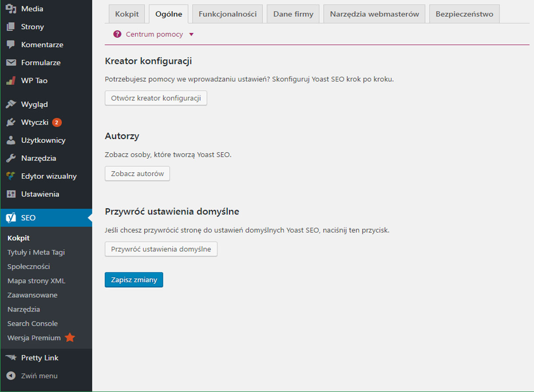Open the Centrum pomocy link
This screenshot has height=392, width=534.
point(154,34)
